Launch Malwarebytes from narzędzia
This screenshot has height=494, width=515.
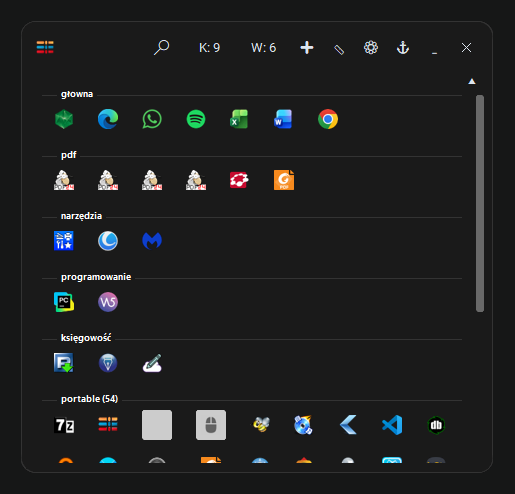(x=152, y=241)
